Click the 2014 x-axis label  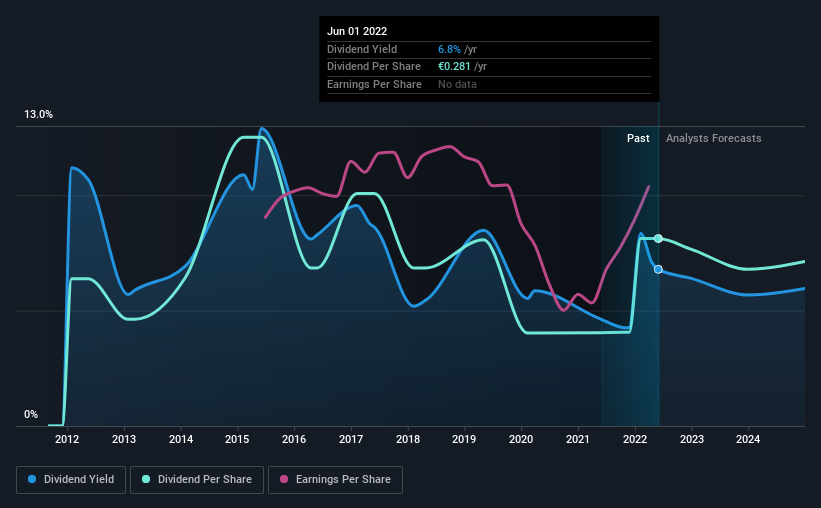click(x=181, y=439)
